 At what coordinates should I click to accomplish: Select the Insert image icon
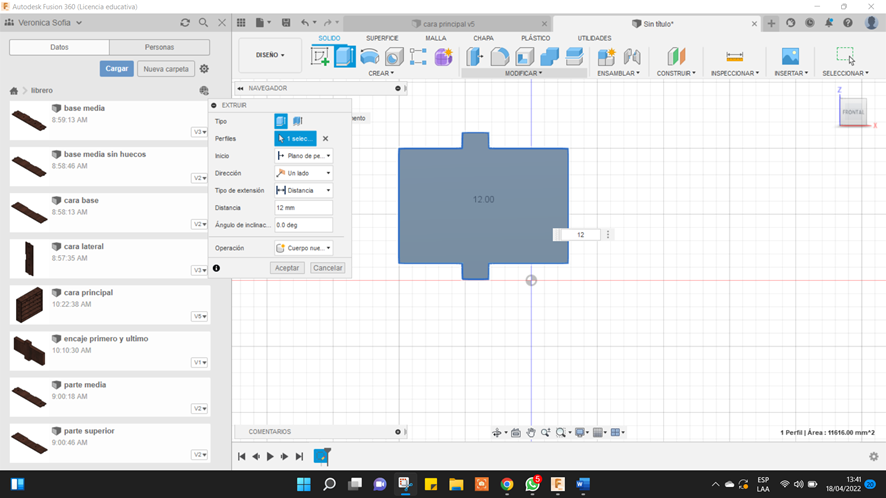(x=791, y=57)
